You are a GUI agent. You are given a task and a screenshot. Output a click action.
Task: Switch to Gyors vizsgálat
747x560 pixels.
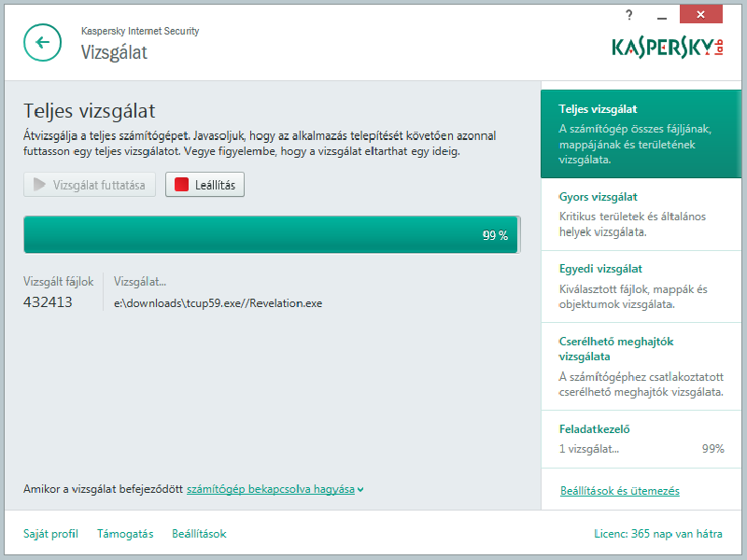click(x=641, y=215)
